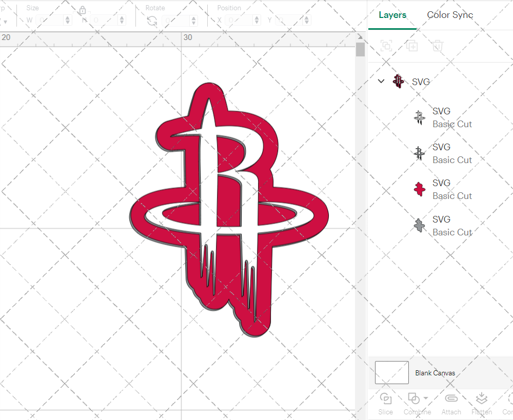Click 'Basic Cut' under the red layer
This screenshot has width=513, height=420.
click(x=452, y=196)
